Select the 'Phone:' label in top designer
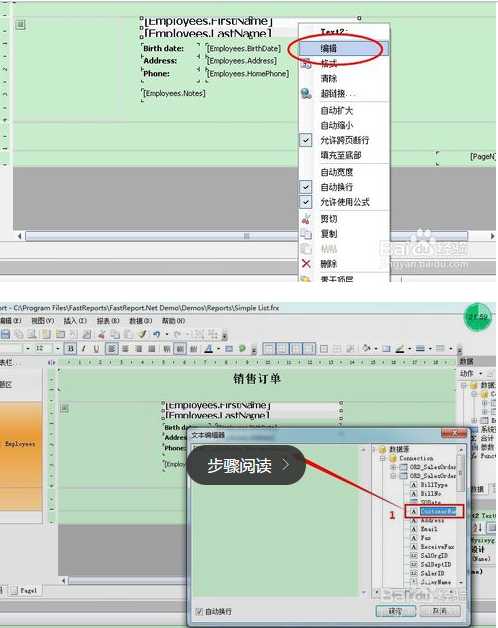Screen dimensions: 498x628 coord(157,74)
